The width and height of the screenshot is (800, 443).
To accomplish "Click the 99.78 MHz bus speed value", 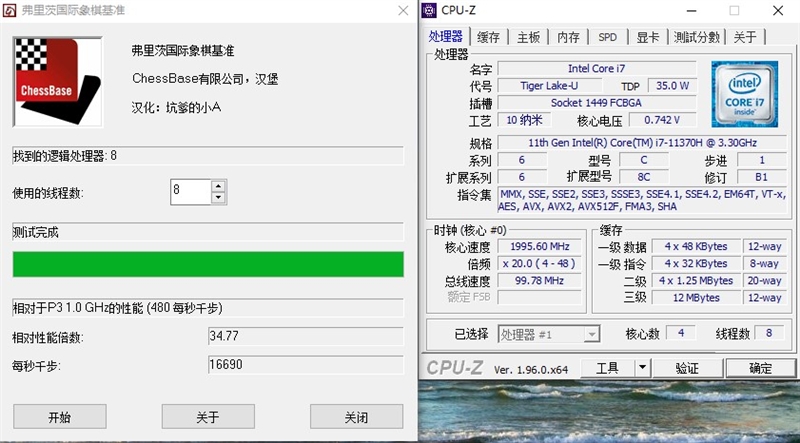I will click(540, 281).
